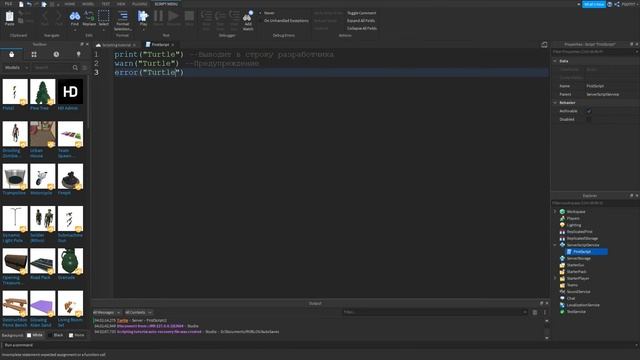Open the Toolbox recent clock tab
Viewport: 640px width, 360px height.
point(56,54)
